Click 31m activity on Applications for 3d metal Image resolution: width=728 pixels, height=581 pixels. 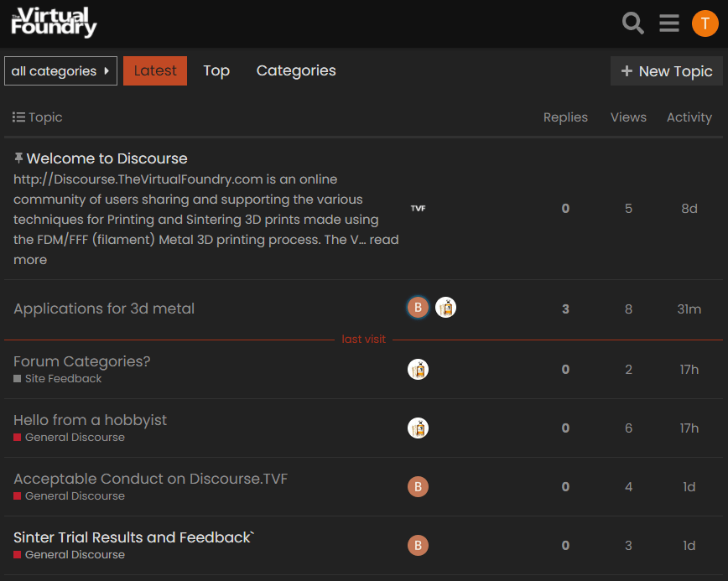689,309
